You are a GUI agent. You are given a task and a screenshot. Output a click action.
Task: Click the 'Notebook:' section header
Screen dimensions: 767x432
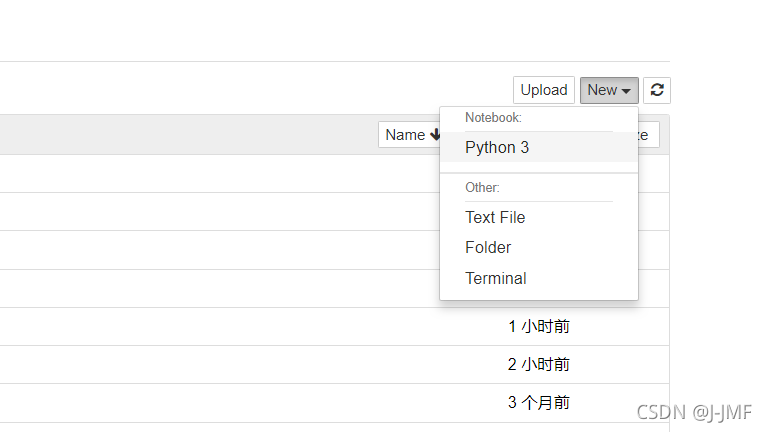493,118
